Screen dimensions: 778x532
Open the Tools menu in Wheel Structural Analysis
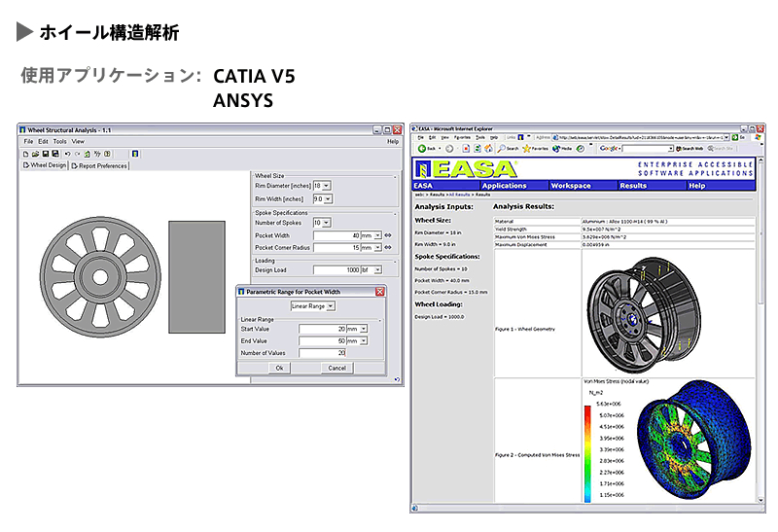click(59, 141)
